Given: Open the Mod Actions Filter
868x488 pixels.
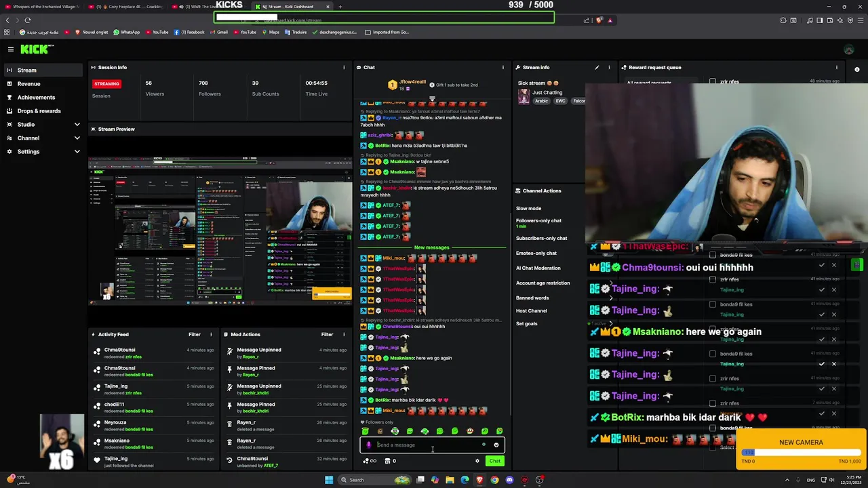Looking at the screenshot, I should click(x=327, y=334).
